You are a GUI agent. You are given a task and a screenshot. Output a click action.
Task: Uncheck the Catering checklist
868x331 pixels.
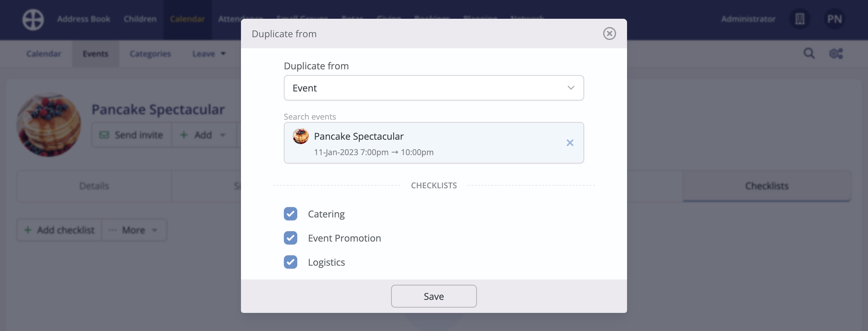click(x=291, y=214)
